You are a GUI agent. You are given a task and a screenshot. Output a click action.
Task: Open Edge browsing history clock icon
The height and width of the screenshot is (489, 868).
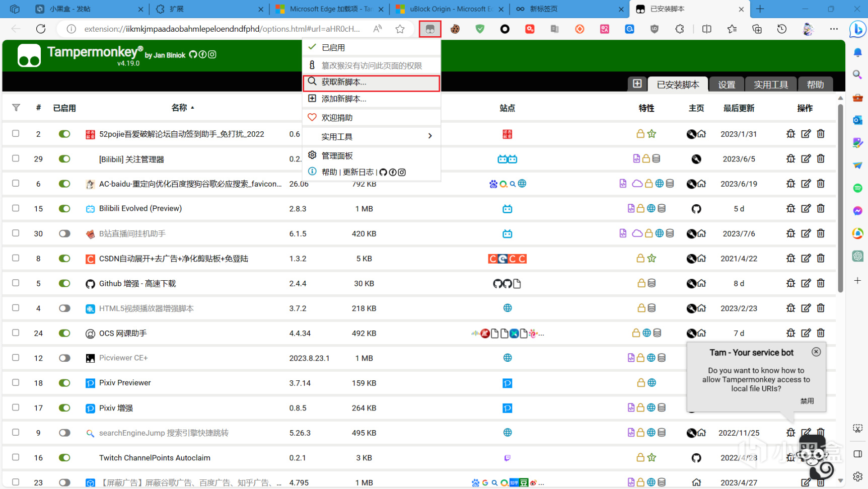(782, 29)
